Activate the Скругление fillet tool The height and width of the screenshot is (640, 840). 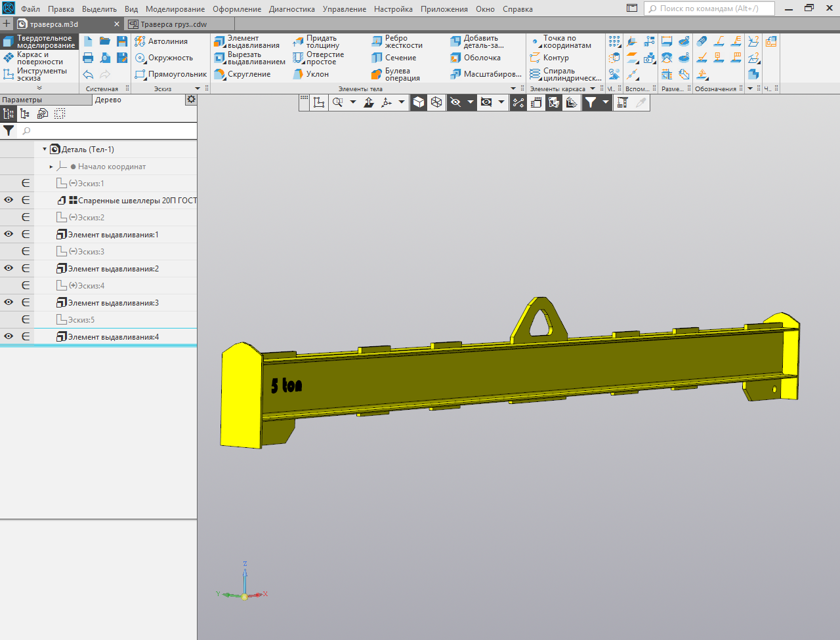(242, 74)
